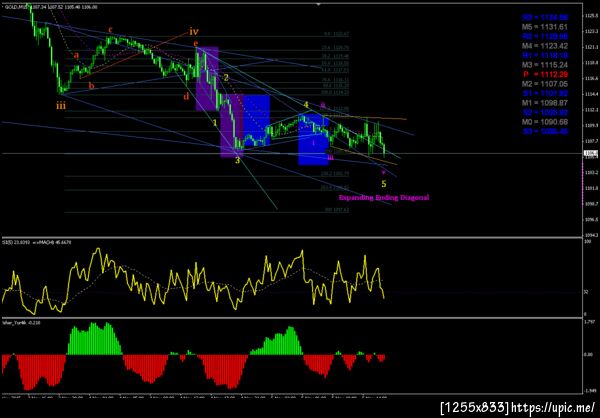Click the M5 = 1131.61 pivot label
600x418 pixels.
[x=545, y=27]
